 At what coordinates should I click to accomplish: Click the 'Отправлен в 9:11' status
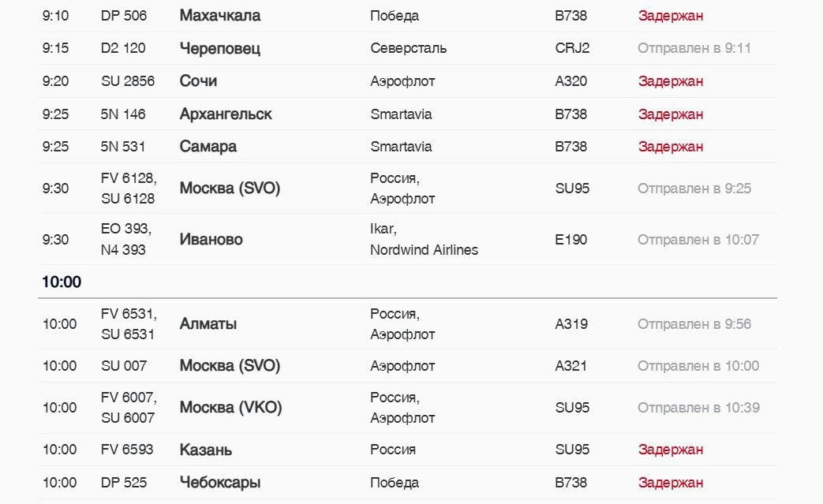(x=694, y=48)
